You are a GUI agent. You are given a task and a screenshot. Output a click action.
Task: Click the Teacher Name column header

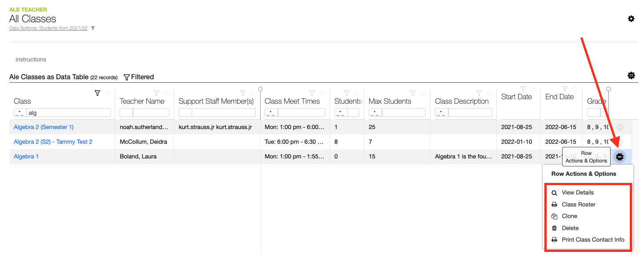click(x=142, y=101)
